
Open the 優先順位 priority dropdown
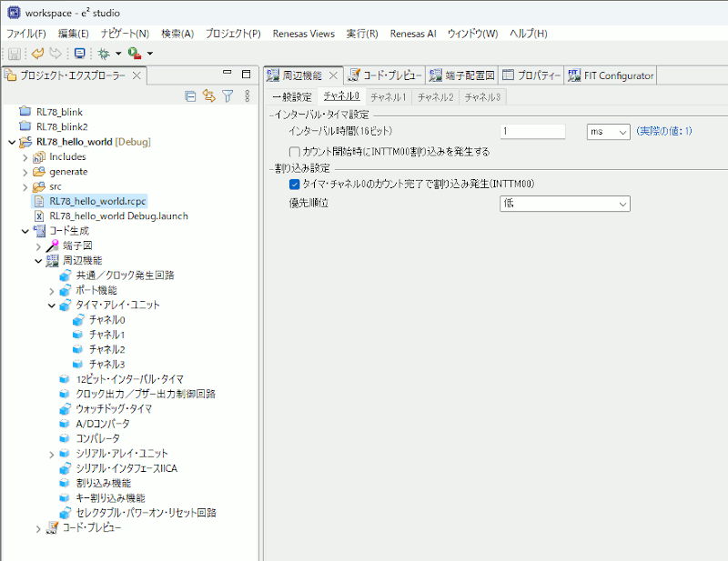[563, 204]
